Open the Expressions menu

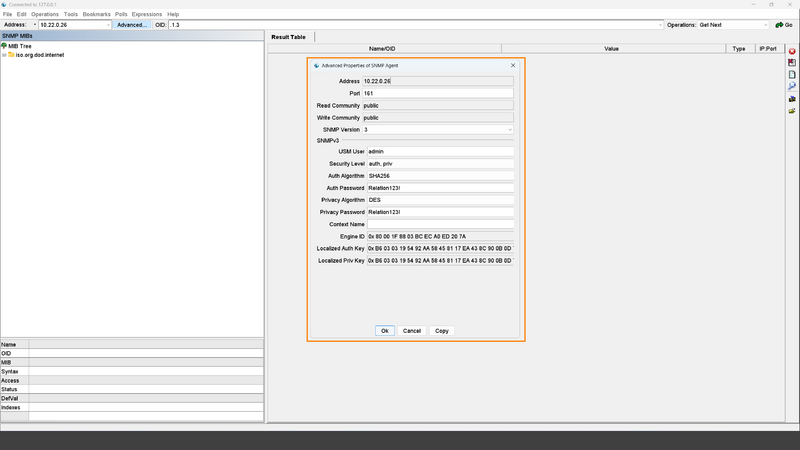tap(147, 14)
